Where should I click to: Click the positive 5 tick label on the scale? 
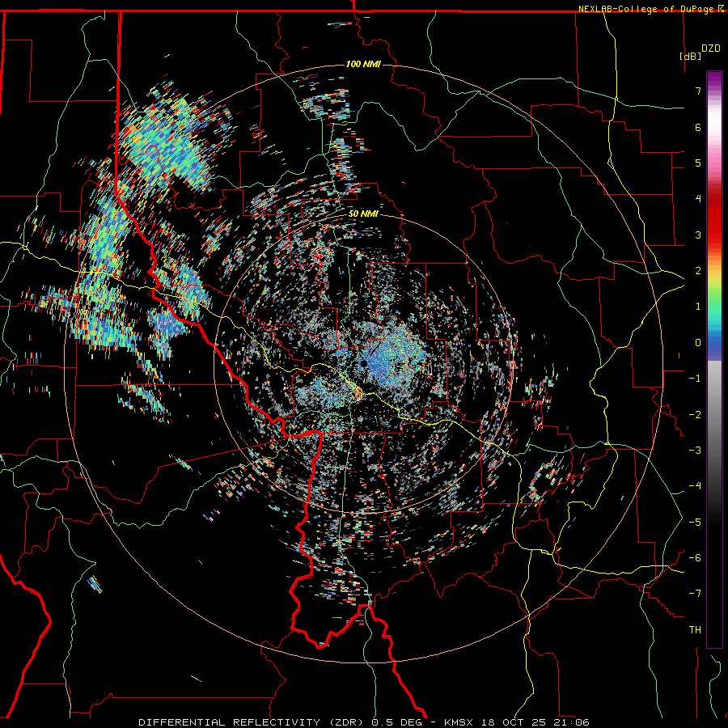pos(698,163)
